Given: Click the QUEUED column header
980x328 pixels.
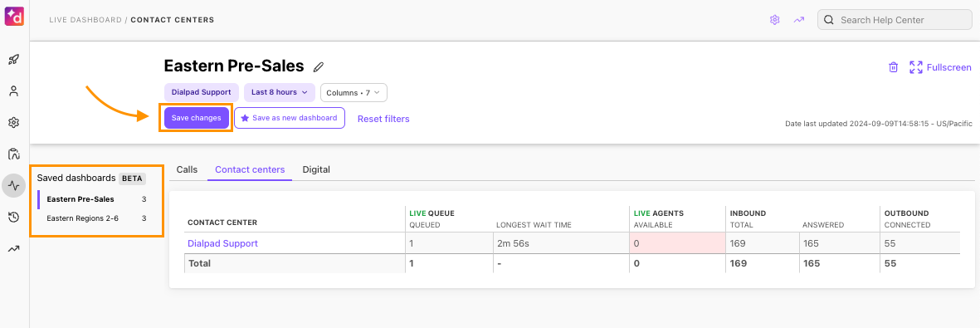Looking at the screenshot, I should pyautogui.click(x=424, y=224).
